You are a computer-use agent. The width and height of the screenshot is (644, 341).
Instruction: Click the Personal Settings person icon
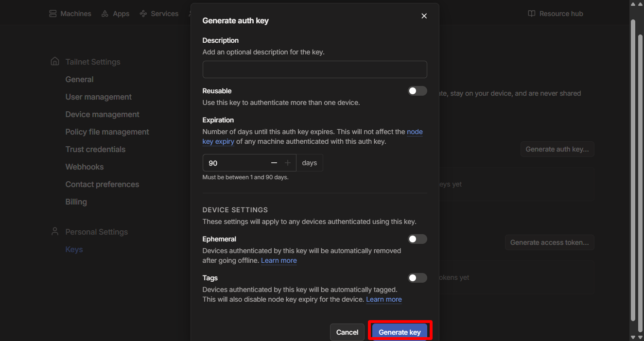click(55, 232)
